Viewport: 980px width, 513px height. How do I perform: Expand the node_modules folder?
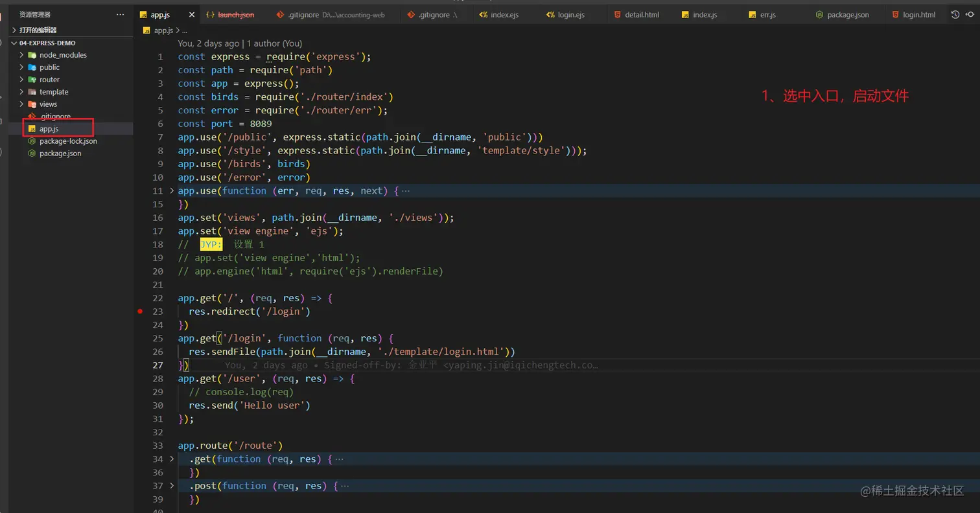coord(63,55)
